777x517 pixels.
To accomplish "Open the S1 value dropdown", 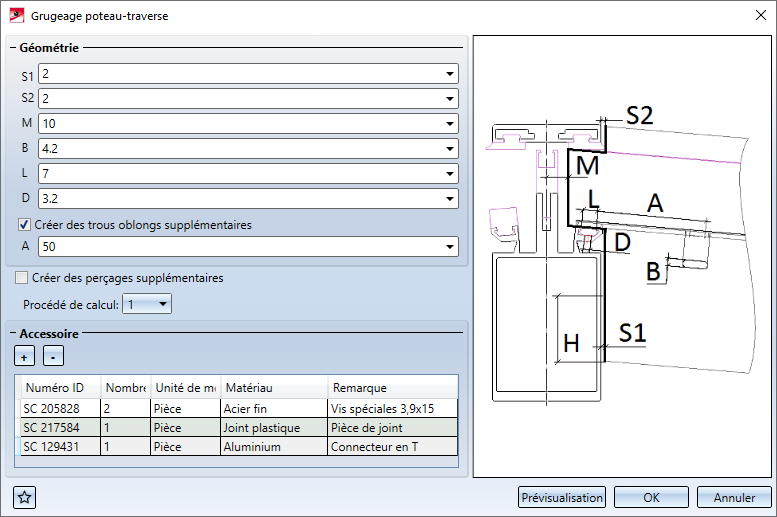I will [x=449, y=75].
